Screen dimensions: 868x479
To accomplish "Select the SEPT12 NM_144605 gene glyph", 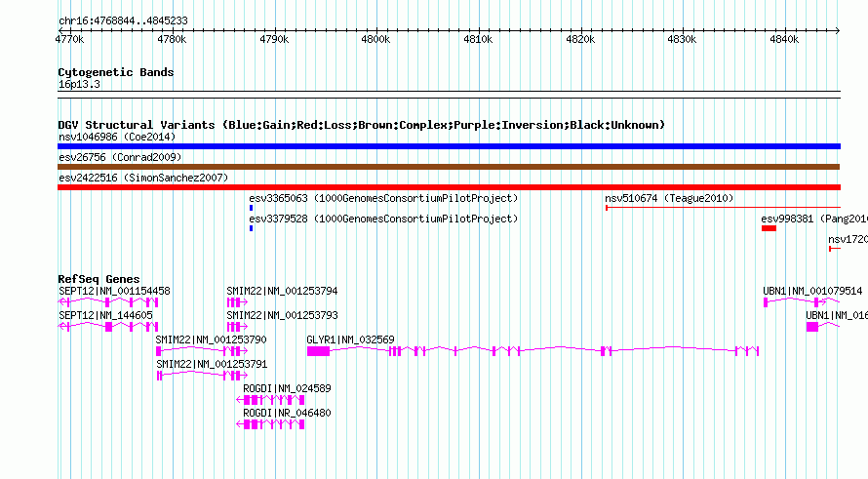I will pyautogui.click(x=108, y=327).
